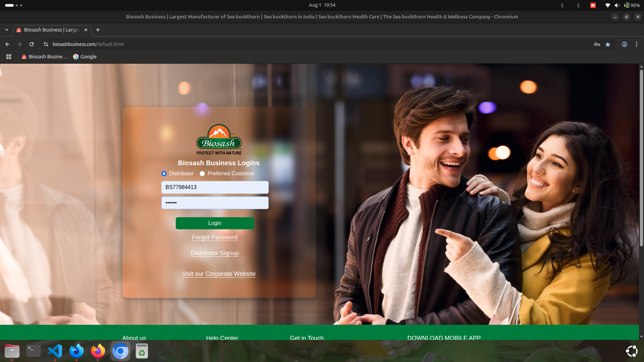644x362 pixels.
Task: Reload the page with refresh icon
Action: coord(32,44)
